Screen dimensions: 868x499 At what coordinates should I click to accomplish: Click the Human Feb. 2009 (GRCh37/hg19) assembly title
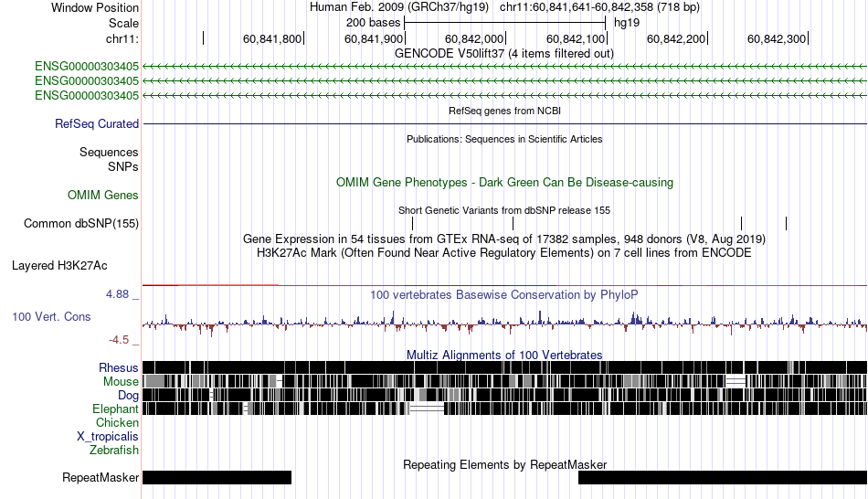tap(399, 7)
